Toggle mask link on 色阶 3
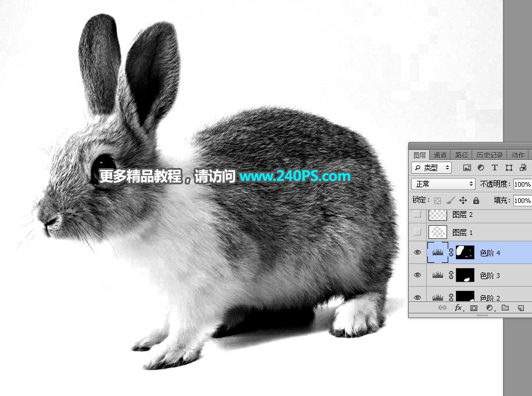The height and width of the screenshot is (396, 532). pos(451,275)
